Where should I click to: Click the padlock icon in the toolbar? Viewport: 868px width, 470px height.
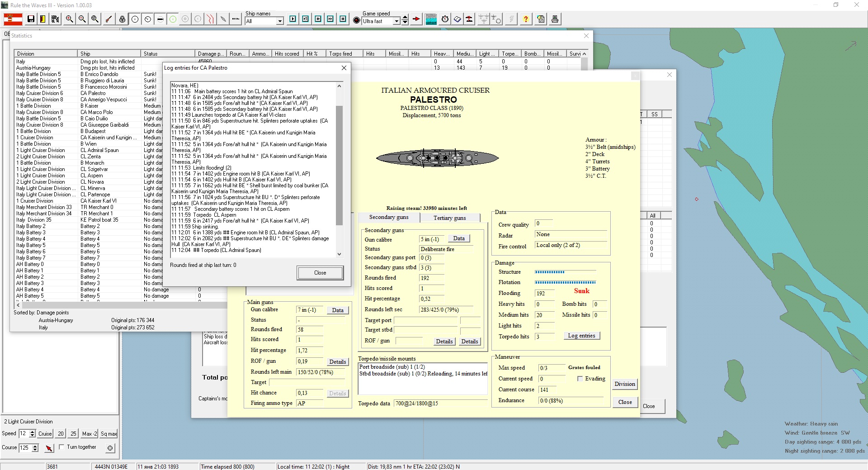(122, 19)
